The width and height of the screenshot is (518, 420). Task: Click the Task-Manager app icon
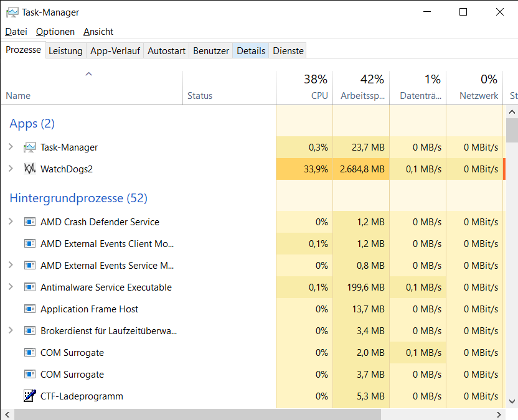click(29, 147)
